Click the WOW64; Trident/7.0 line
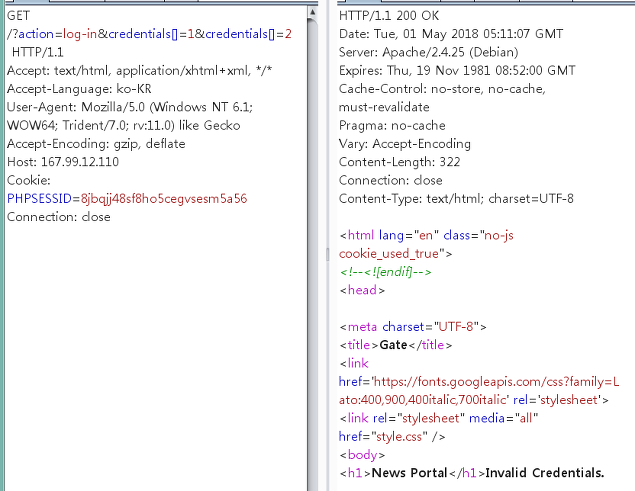This screenshot has height=491, width=635. pyautogui.click(x=124, y=126)
